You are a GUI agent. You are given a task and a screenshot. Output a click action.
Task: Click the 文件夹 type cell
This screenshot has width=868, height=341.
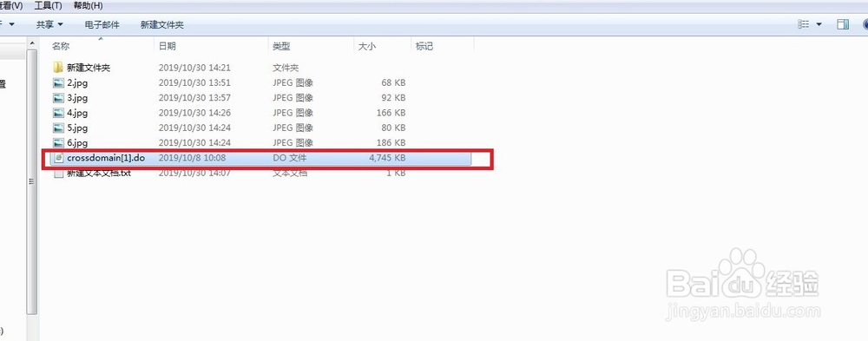point(286,68)
